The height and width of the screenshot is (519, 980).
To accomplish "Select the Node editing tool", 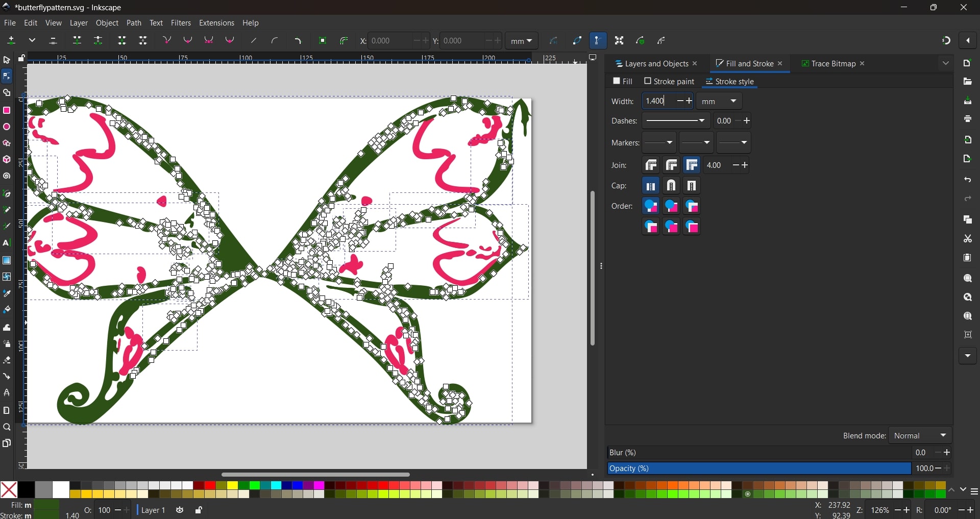I will tap(7, 77).
